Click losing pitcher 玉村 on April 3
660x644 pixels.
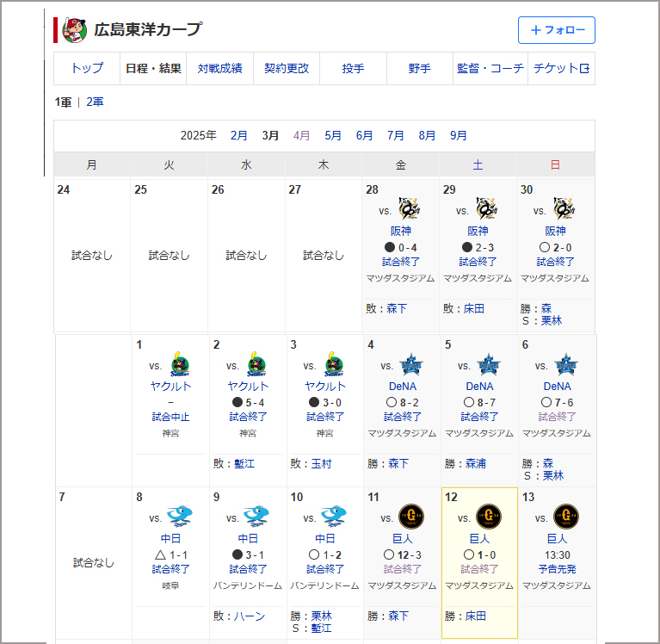pos(321,464)
